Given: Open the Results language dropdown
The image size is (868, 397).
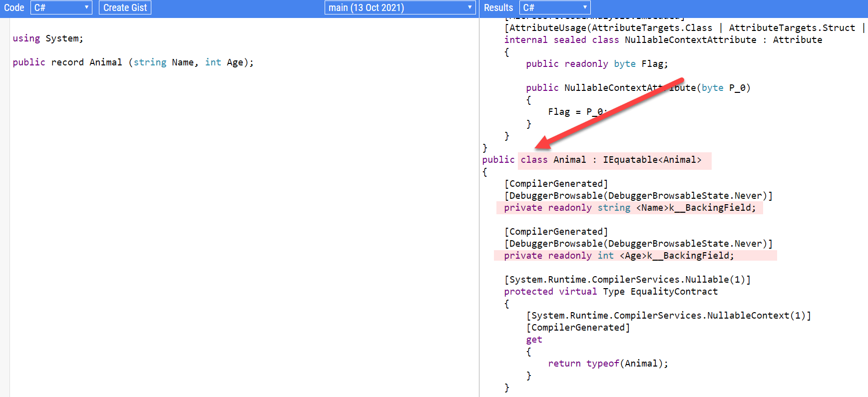Looking at the screenshot, I should point(554,7).
